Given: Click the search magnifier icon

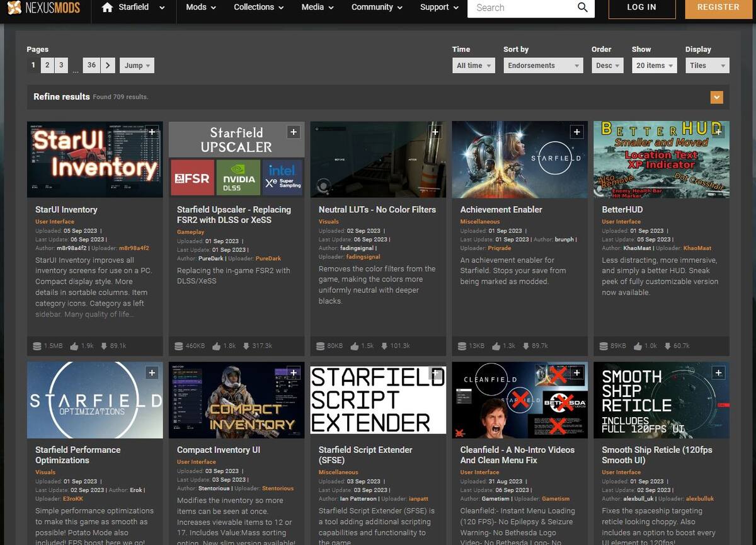Looking at the screenshot, I should pos(583,8).
